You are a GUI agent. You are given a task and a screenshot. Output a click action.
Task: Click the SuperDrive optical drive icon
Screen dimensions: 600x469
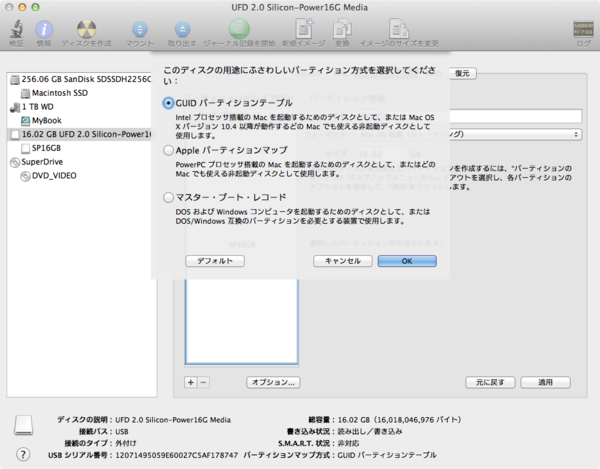[x=15, y=162]
